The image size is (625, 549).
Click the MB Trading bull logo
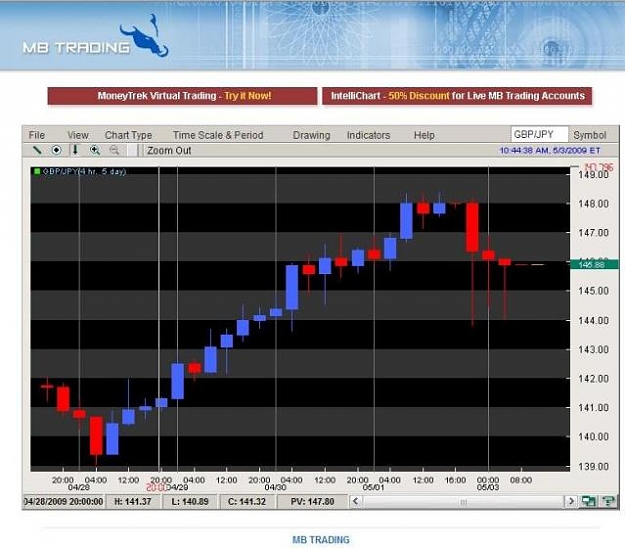coord(145,37)
